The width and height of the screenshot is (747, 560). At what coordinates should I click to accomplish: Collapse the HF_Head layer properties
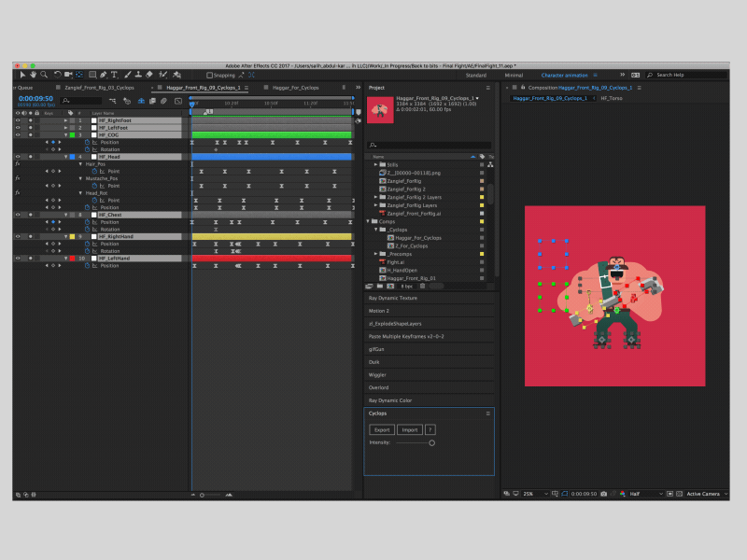pos(66,157)
